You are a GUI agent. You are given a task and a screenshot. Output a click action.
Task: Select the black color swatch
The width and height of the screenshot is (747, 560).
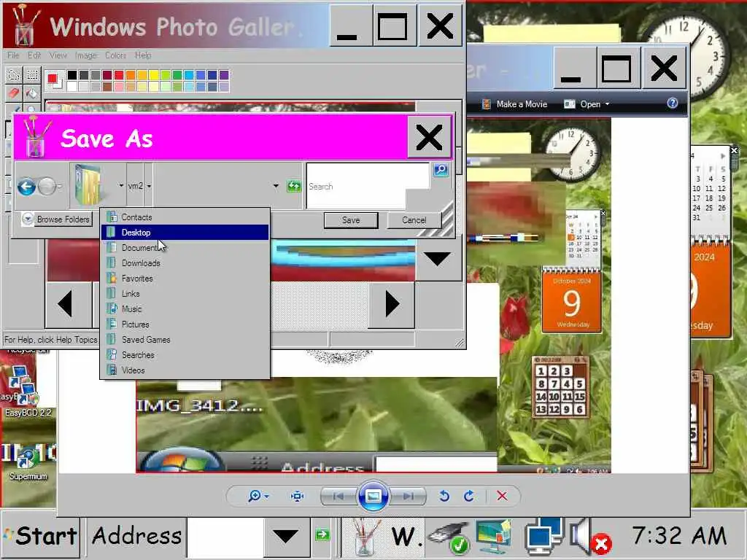pos(72,75)
